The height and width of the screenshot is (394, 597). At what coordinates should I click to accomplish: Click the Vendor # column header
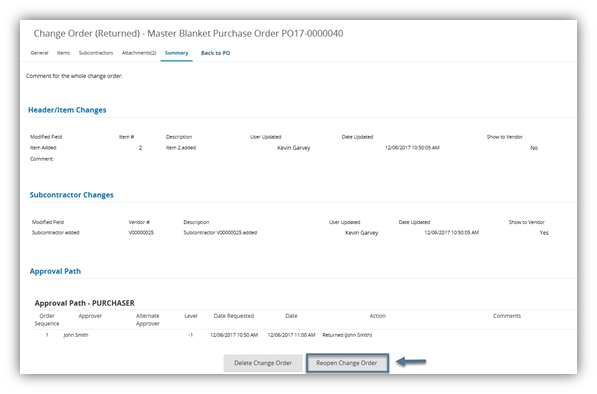tap(139, 222)
